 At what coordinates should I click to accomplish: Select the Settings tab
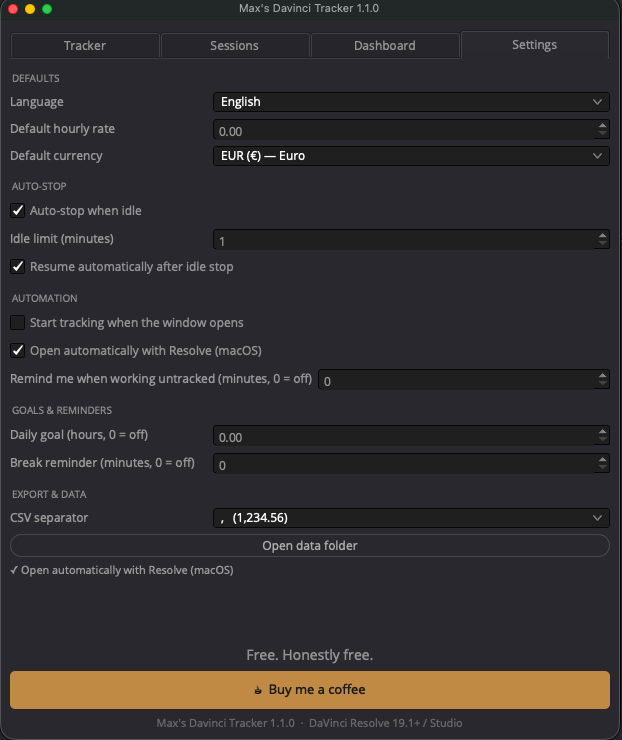(535, 45)
